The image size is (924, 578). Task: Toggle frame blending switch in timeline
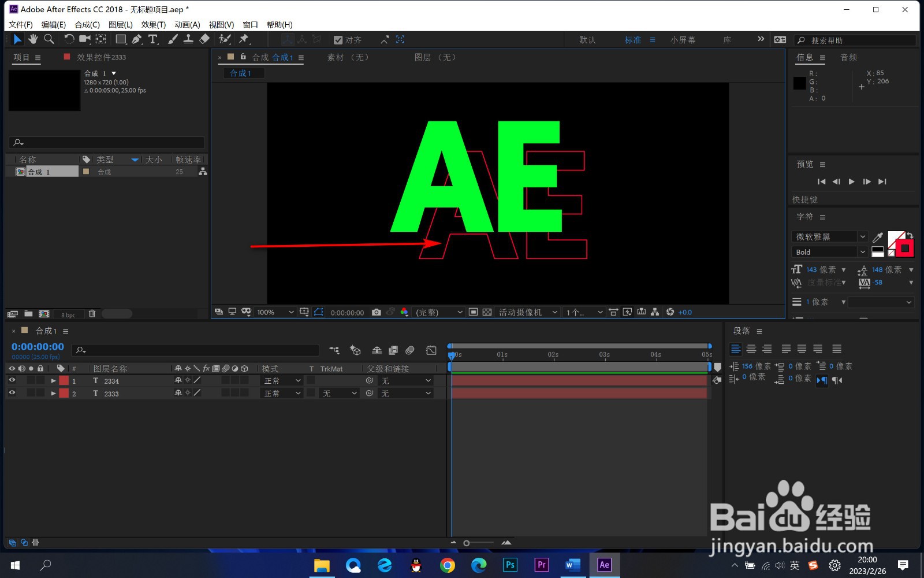click(393, 350)
